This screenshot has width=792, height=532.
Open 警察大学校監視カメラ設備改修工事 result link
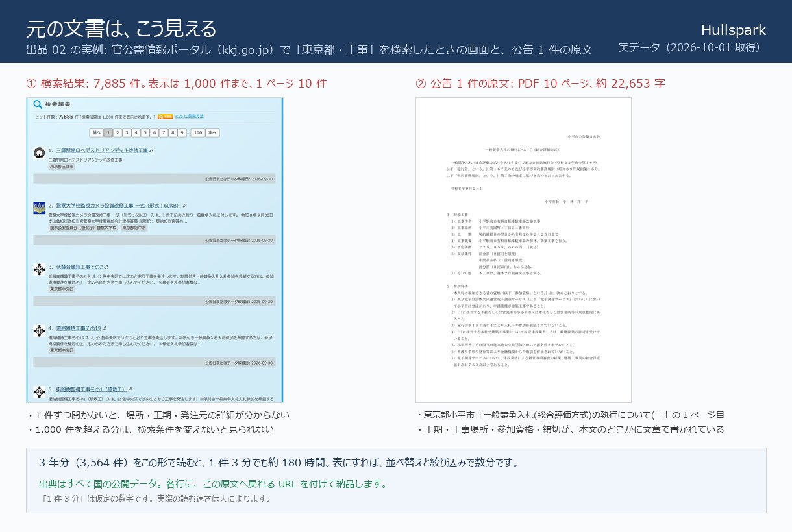118,206
